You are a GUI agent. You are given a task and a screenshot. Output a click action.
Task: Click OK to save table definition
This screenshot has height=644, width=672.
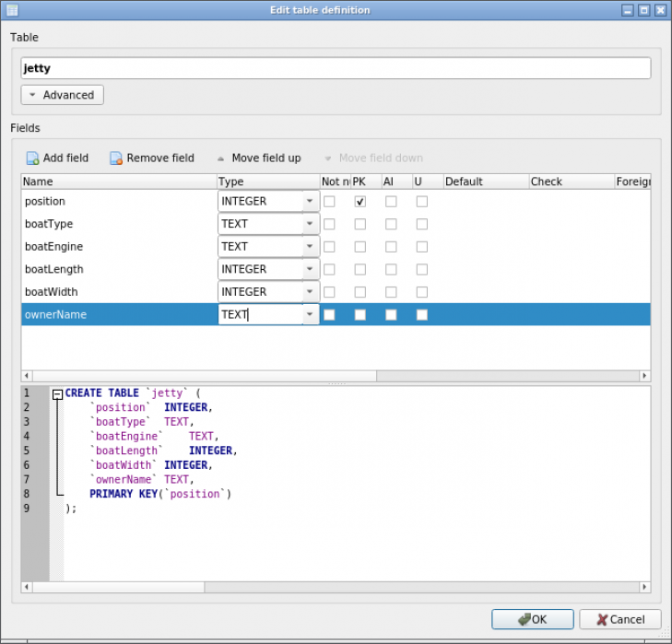pyautogui.click(x=532, y=619)
